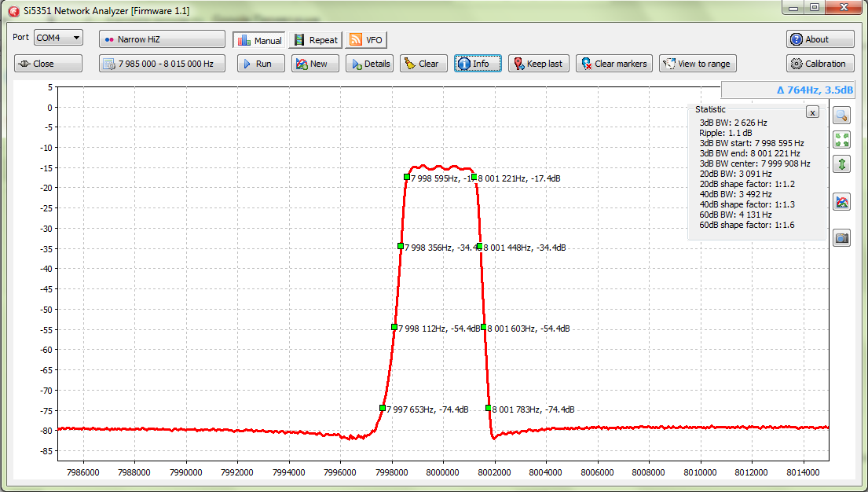
Task: Maximize the Si5351 Network Analyzer window
Action: pyautogui.click(x=815, y=8)
